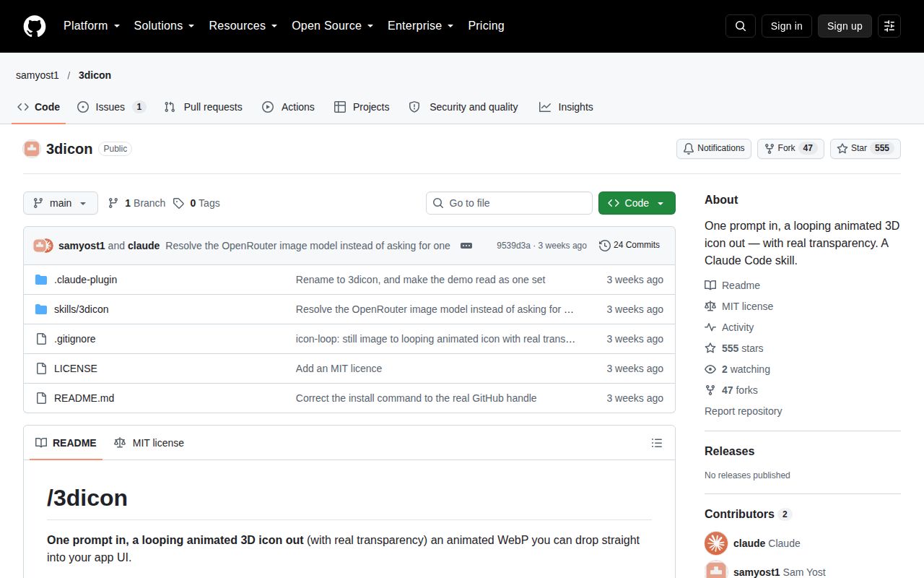
Task: Click the Go to file search field
Action: click(x=509, y=203)
